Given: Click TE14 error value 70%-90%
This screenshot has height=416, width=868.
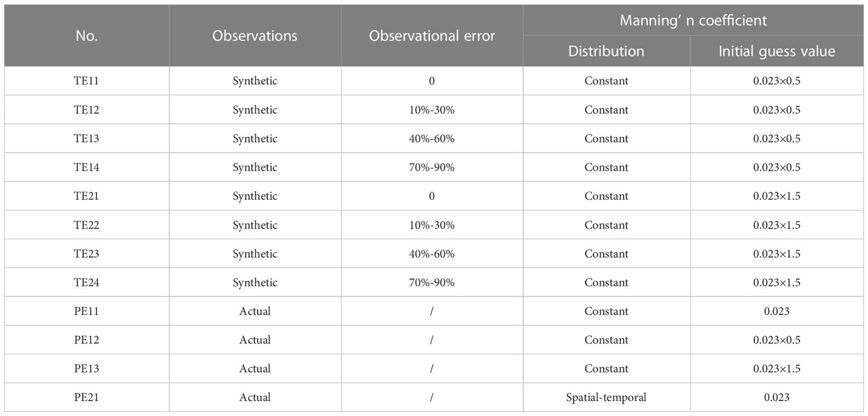Looking at the screenshot, I should 432,167.
